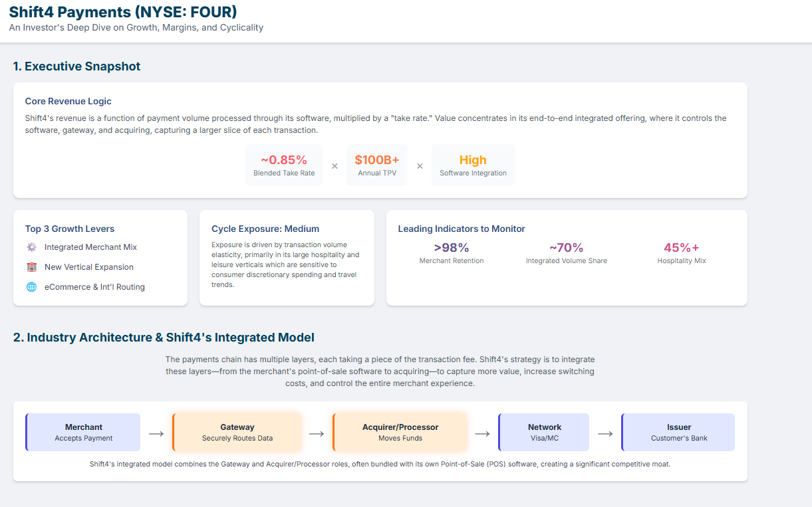Screen dimensions: 812x507
Task: Click the Top 3 Growth Levers heading
Action: [70, 229]
